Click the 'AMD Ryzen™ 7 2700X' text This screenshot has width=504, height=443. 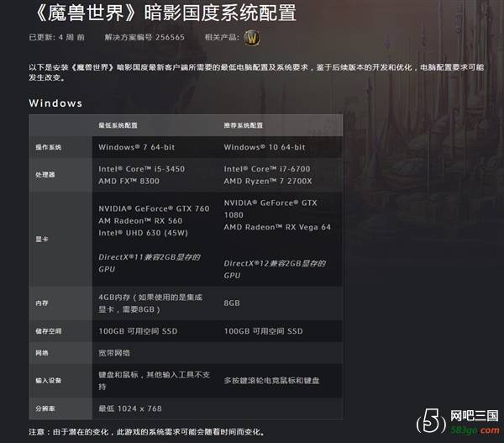click(268, 181)
